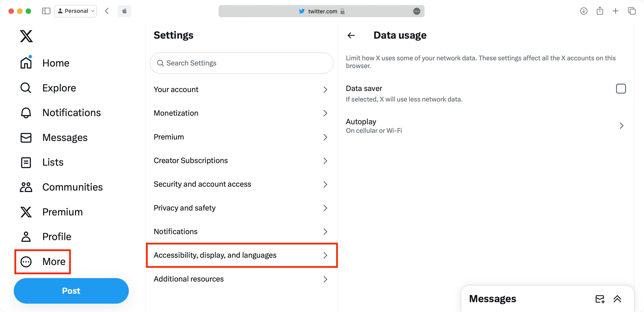The width and height of the screenshot is (644, 312).
Task: Open a new message with the compose icon
Action: click(x=600, y=299)
